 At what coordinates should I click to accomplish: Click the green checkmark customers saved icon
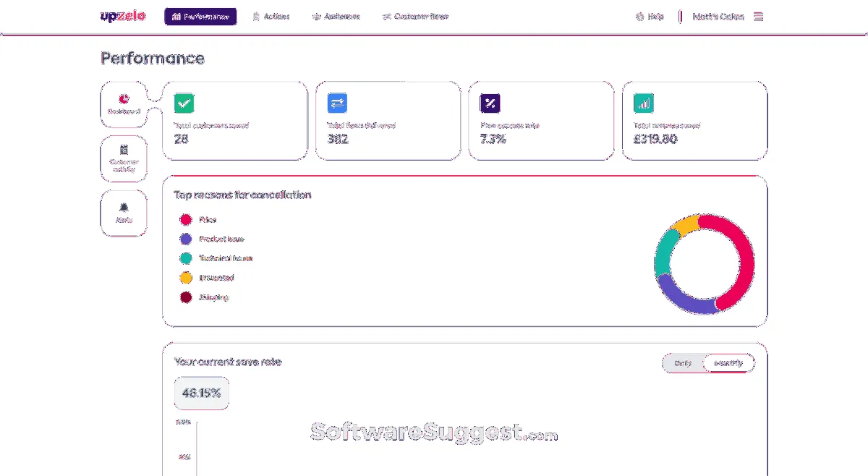click(184, 103)
